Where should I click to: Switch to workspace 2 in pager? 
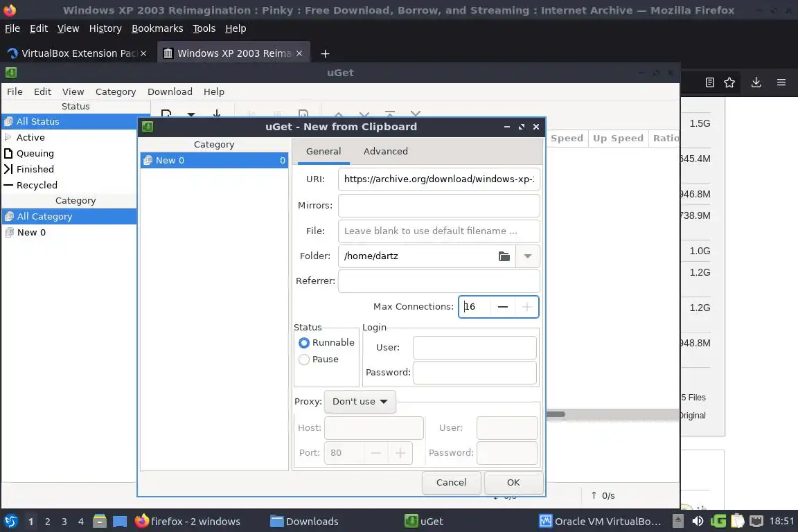(x=47, y=522)
